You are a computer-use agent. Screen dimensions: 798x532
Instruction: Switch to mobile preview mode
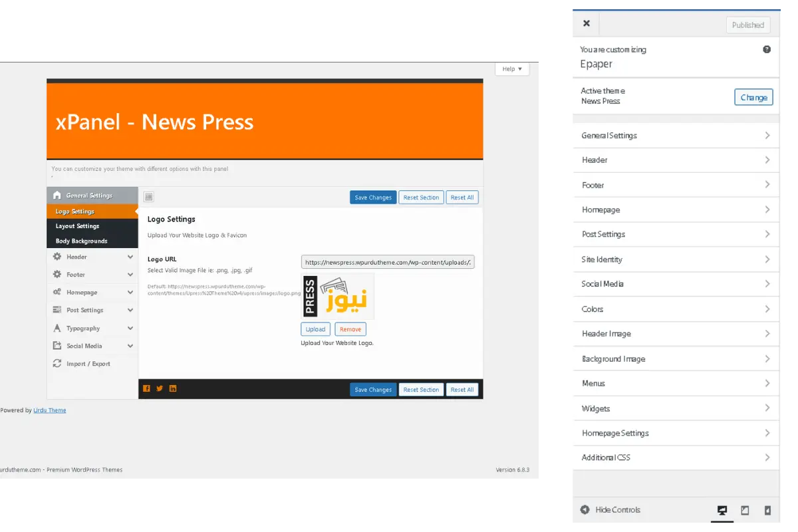tap(767, 510)
